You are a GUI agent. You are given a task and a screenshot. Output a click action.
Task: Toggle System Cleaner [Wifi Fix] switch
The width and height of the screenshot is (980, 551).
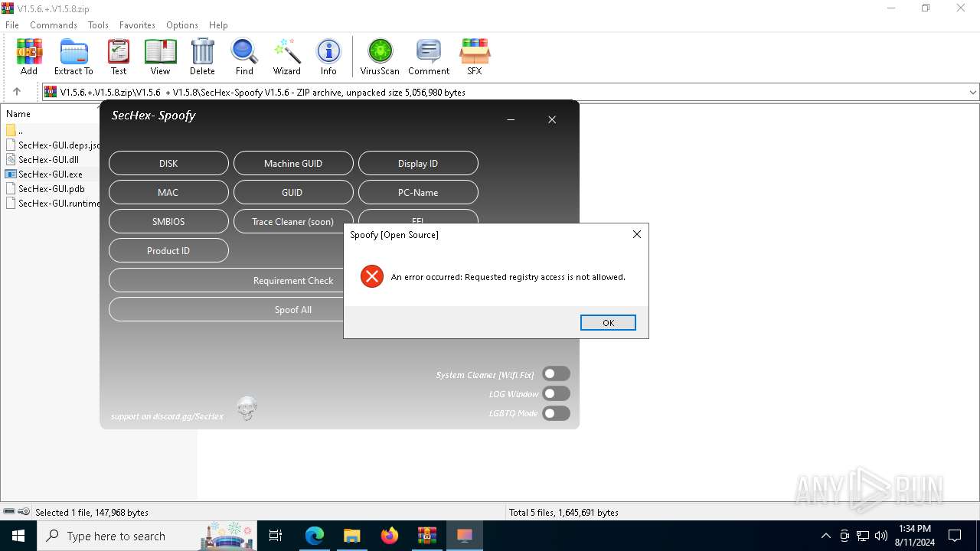(556, 374)
